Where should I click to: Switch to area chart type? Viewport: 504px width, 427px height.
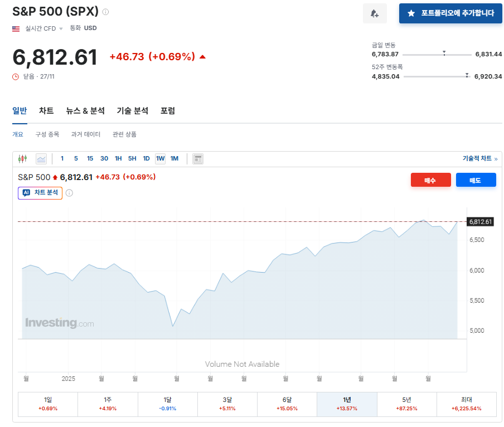(41, 159)
